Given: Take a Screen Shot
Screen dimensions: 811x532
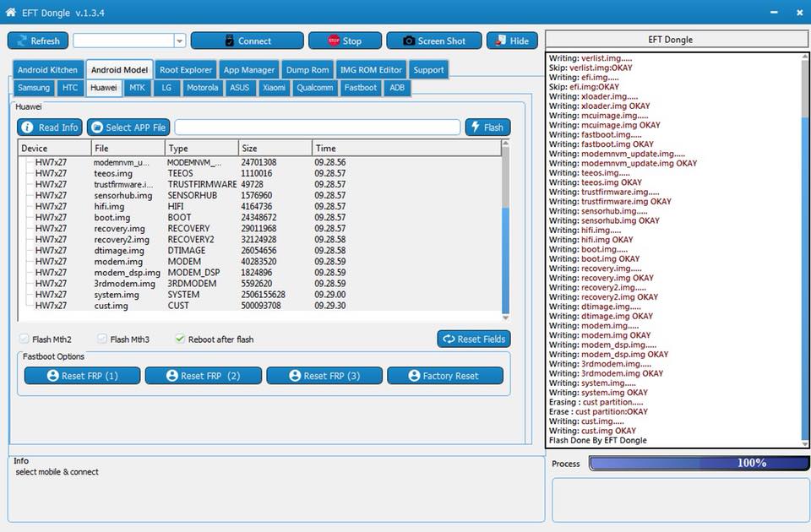Looking at the screenshot, I should point(434,41).
